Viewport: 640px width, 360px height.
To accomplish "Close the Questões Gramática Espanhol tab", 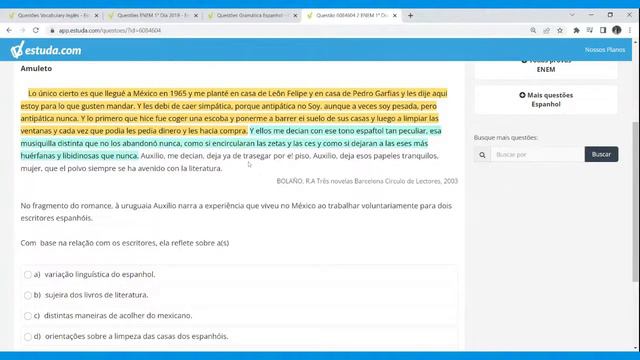I will point(296,16).
